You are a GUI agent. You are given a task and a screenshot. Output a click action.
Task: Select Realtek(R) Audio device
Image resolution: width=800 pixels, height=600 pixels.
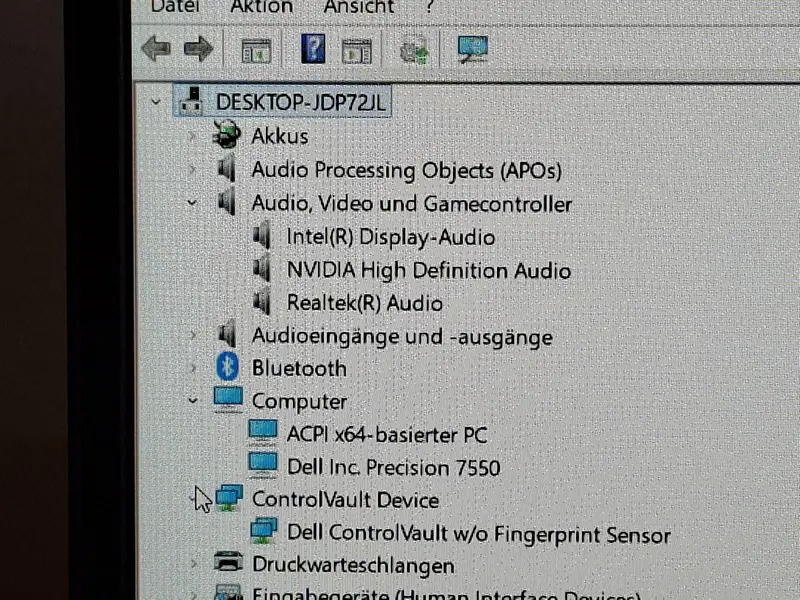(x=364, y=303)
